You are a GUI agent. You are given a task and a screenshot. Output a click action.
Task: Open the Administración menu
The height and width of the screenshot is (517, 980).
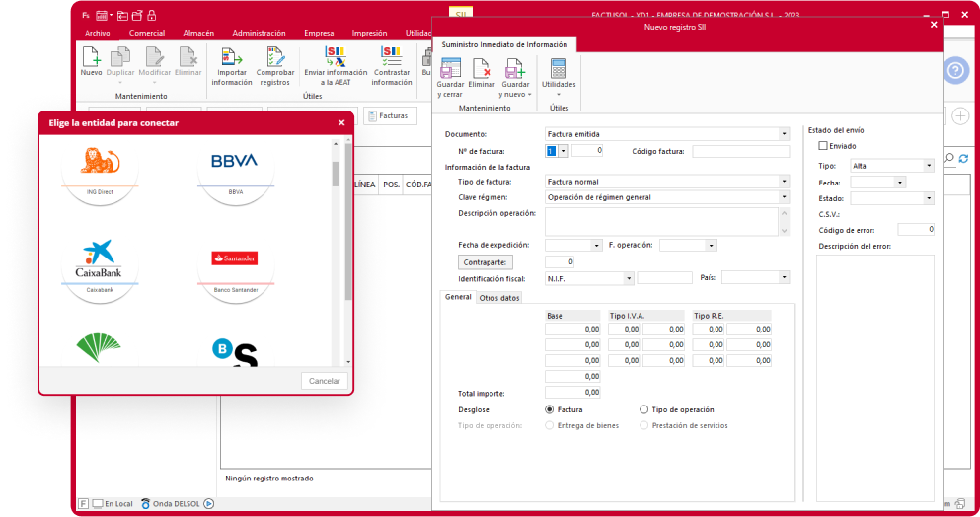click(259, 33)
